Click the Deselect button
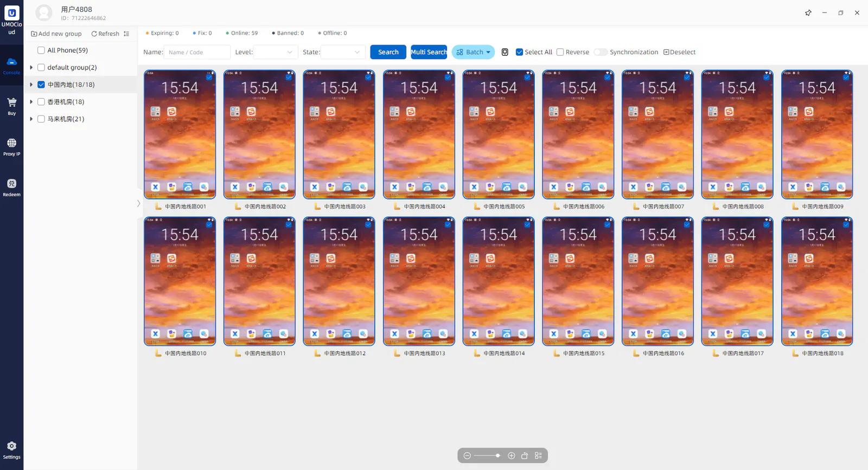This screenshot has width=868, height=470. (680, 52)
